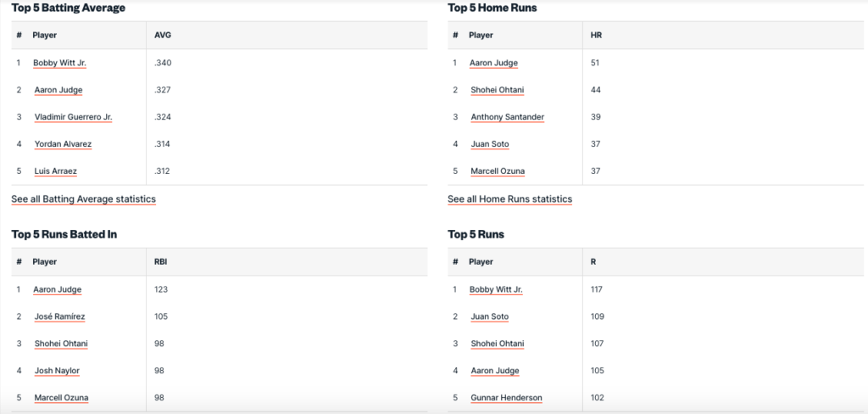Open Bobby Witt Jr. in Batting Average table

coord(59,63)
